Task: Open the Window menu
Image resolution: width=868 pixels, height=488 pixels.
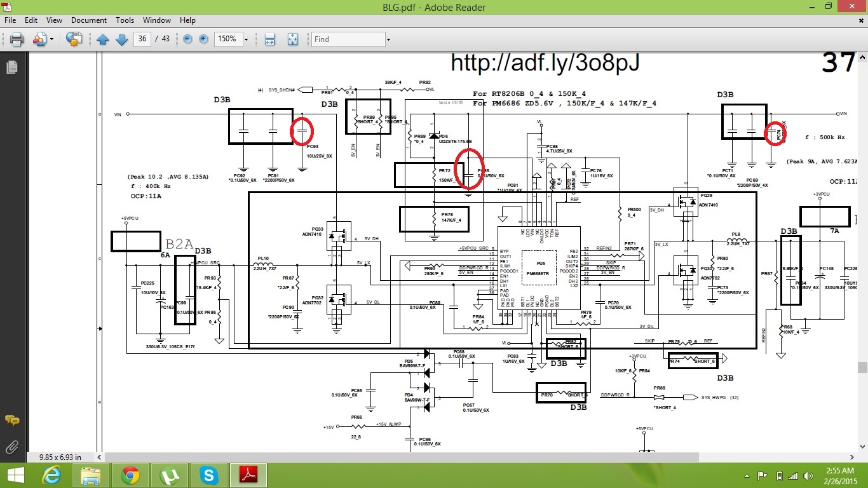Action: (157, 20)
